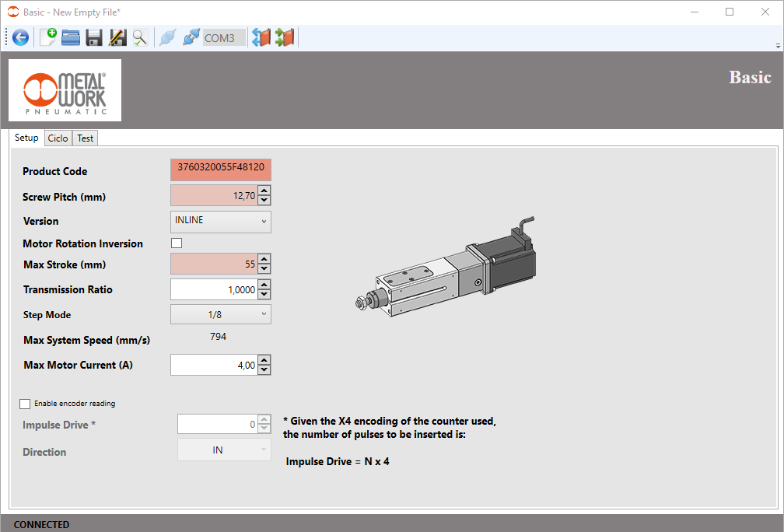Image resolution: width=784 pixels, height=532 pixels.
Task: Click the back navigation arrow
Action: (x=20, y=37)
